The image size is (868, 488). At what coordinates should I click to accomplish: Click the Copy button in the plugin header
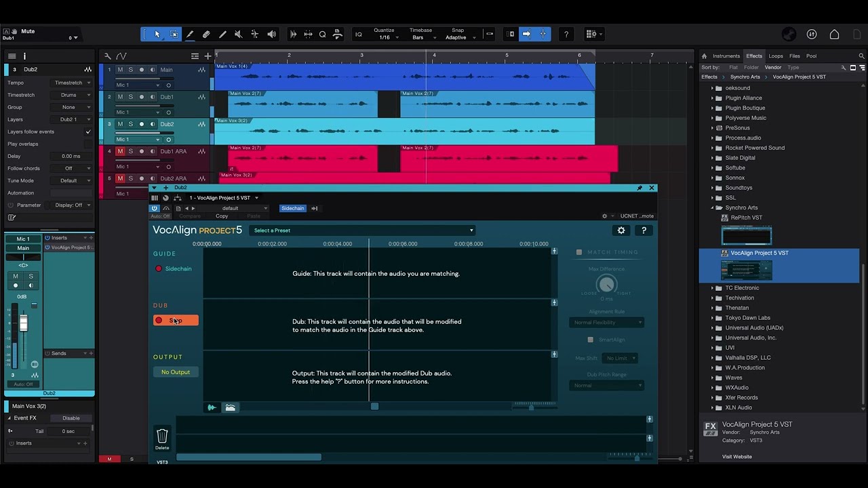click(222, 216)
